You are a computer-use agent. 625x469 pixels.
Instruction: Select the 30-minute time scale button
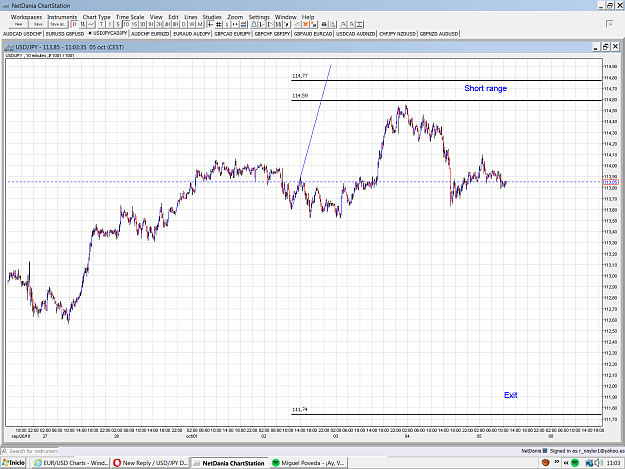click(x=142, y=24)
